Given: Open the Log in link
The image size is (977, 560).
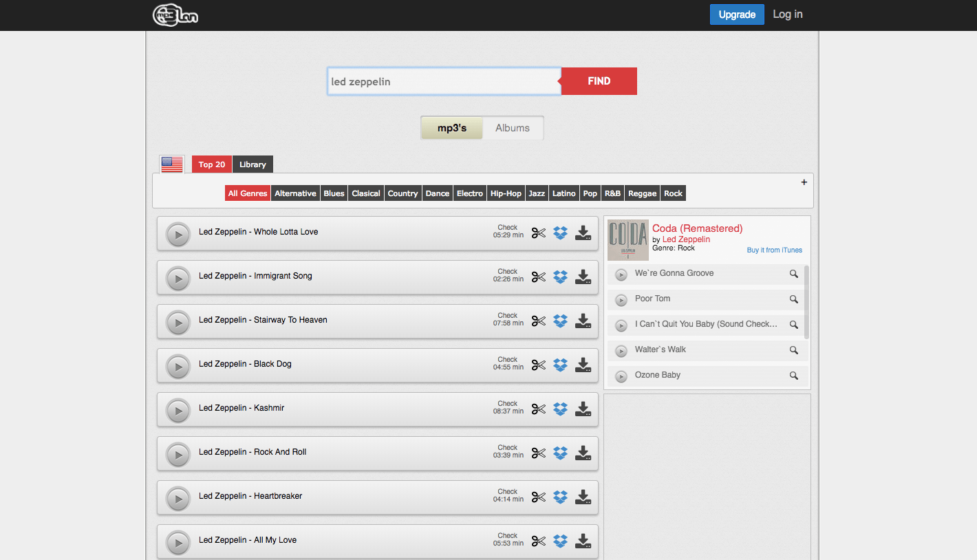Looking at the screenshot, I should tap(788, 14).
